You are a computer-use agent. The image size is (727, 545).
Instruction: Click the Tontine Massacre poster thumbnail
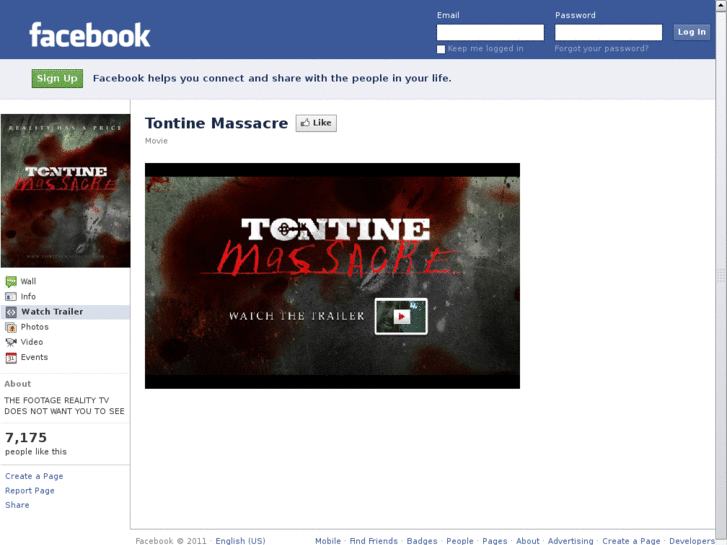coord(65,191)
